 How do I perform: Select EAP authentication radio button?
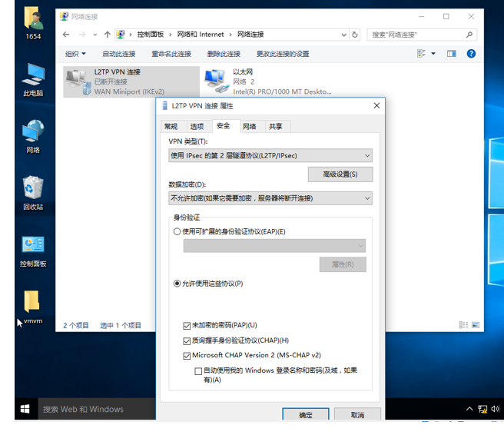pos(177,231)
